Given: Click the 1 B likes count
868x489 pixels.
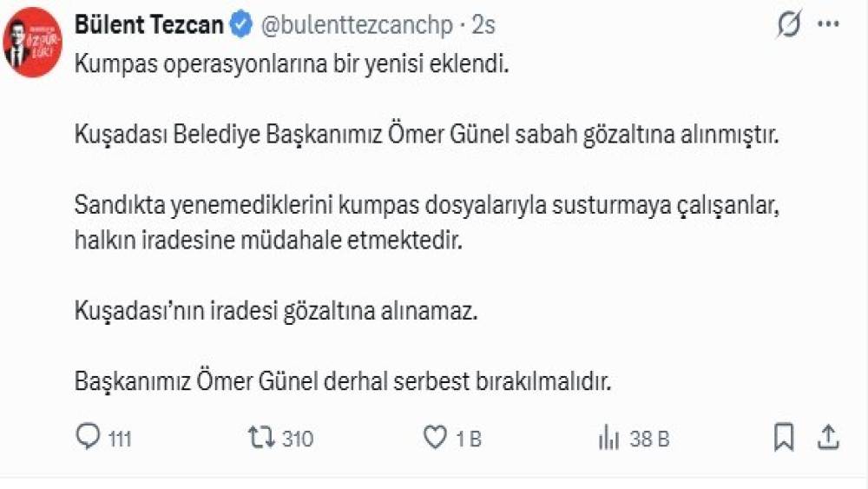Looking at the screenshot, I should (469, 439).
